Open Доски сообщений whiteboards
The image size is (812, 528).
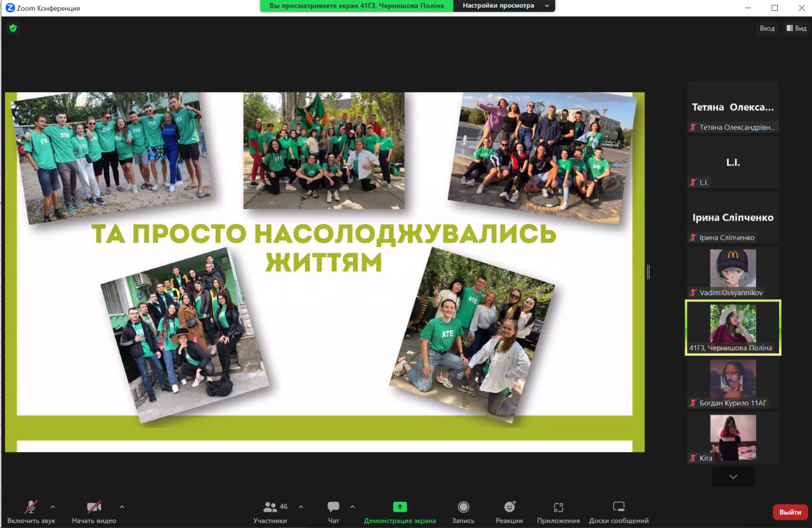click(619, 511)
